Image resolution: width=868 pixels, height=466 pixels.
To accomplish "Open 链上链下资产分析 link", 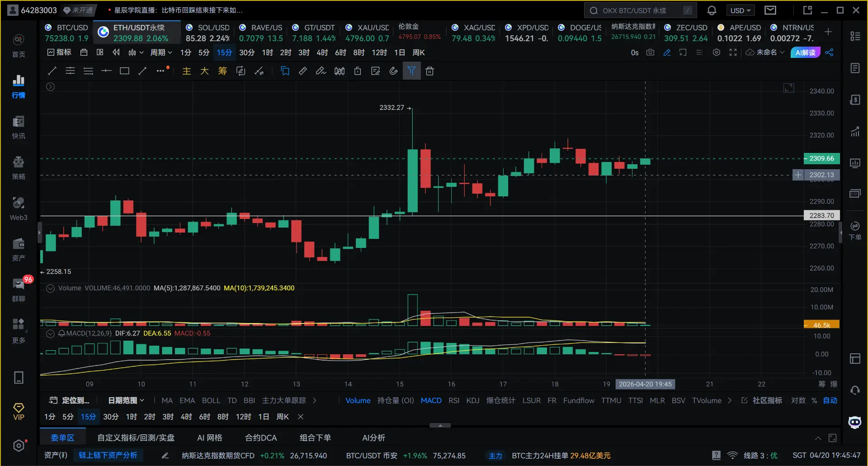I will coord(108,455).
